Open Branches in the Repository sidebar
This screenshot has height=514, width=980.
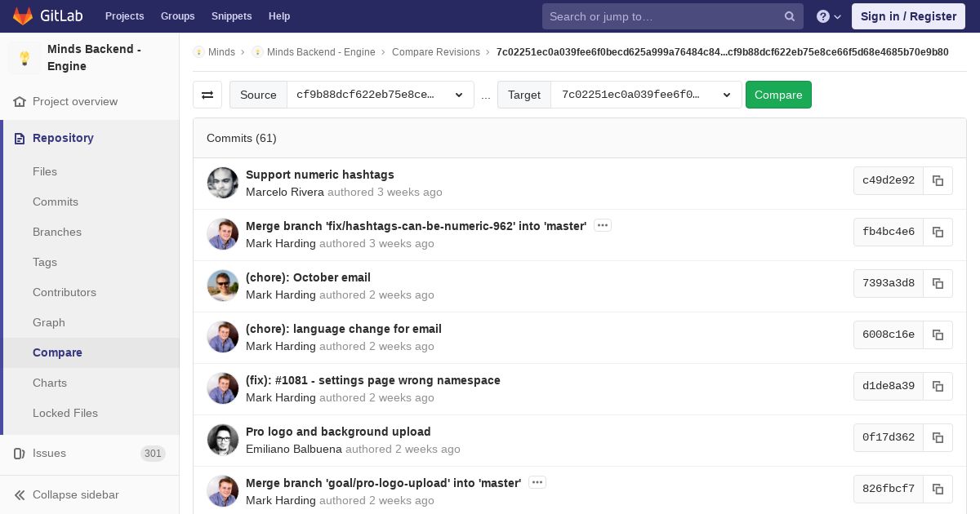click(57, 232)
